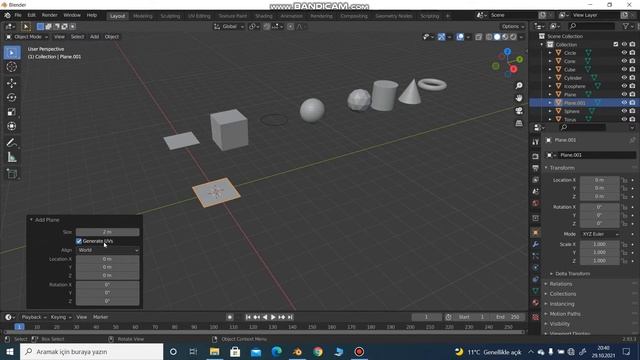Activate the Move tool
Image resolution: width=640 pixels, height=360 pixels.
point(12,83)
